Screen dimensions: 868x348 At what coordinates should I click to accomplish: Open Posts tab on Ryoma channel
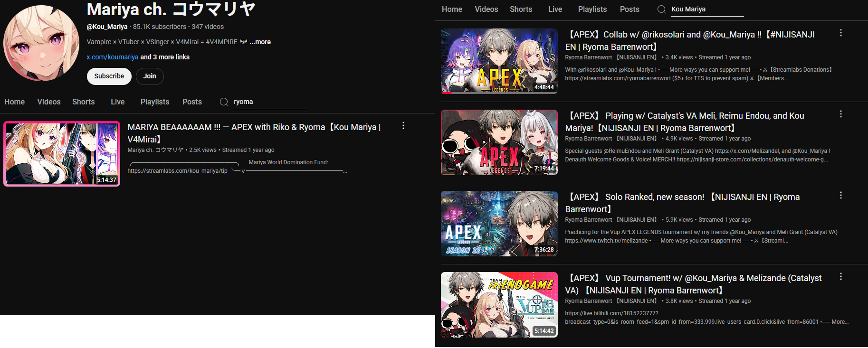(630, 9)
